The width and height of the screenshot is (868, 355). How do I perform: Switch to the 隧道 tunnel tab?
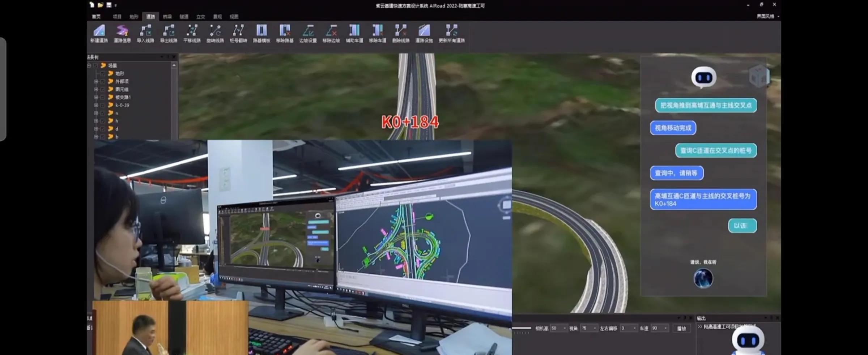(x=184, y=17)
